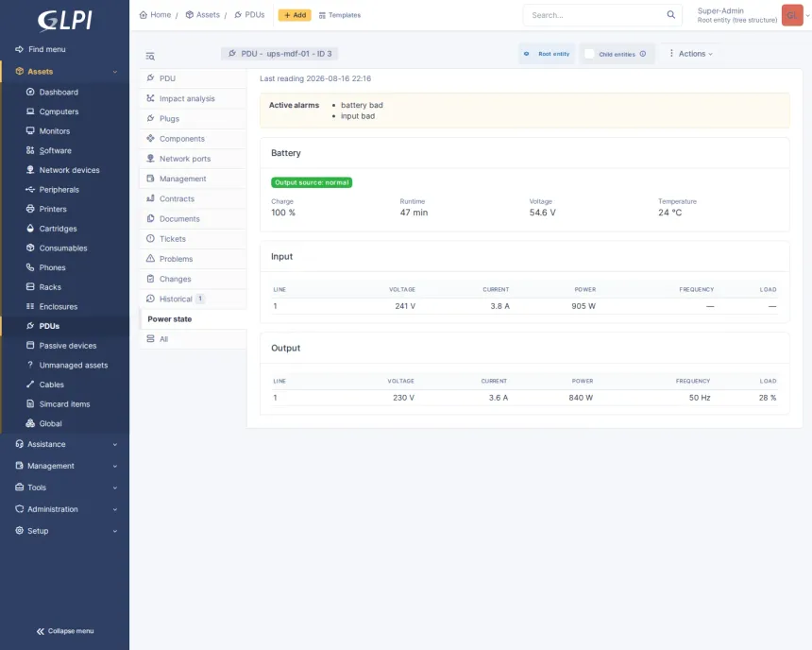Go to Home breadcrumb

click(155, 15)
